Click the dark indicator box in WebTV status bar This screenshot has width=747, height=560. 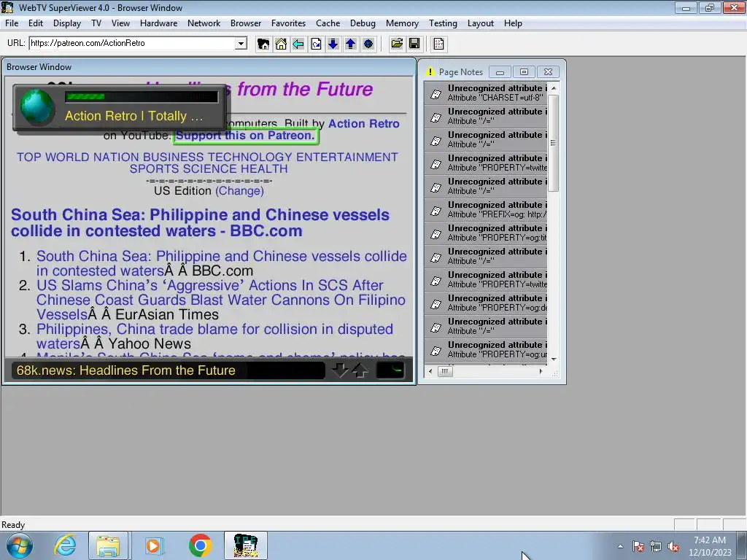(x=390, y=370)
